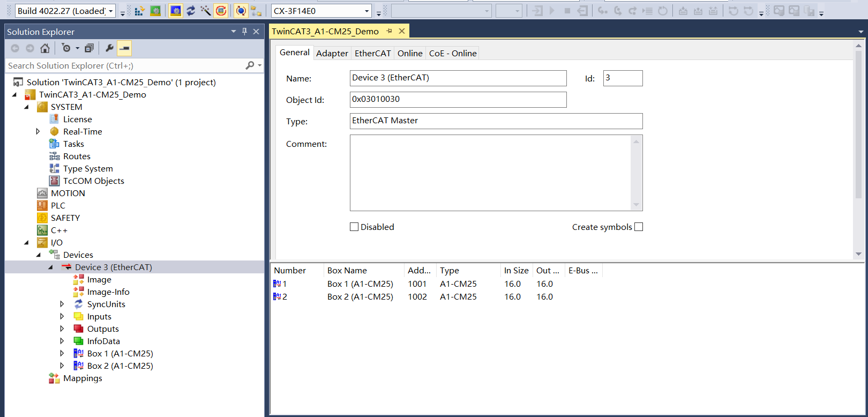The image size is (868, 417).
Task: Open the Online tab
Action: pos(410,53)
